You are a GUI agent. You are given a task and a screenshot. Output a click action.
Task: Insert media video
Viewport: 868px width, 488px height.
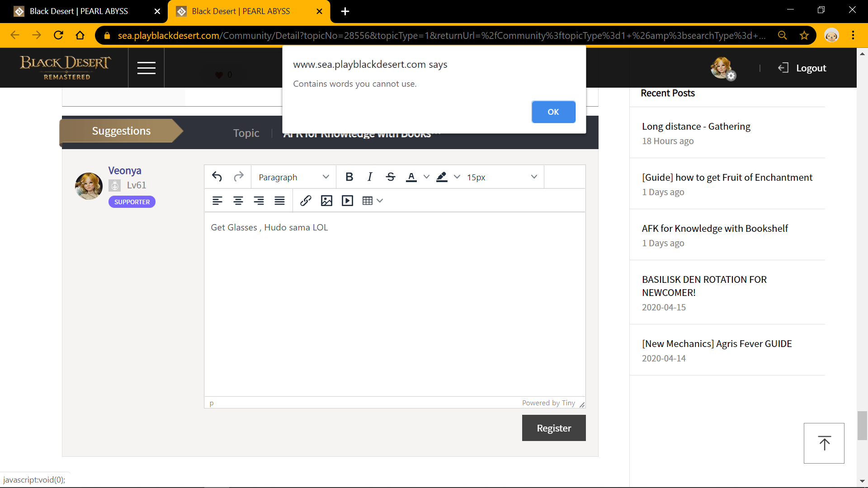(347, 201)
